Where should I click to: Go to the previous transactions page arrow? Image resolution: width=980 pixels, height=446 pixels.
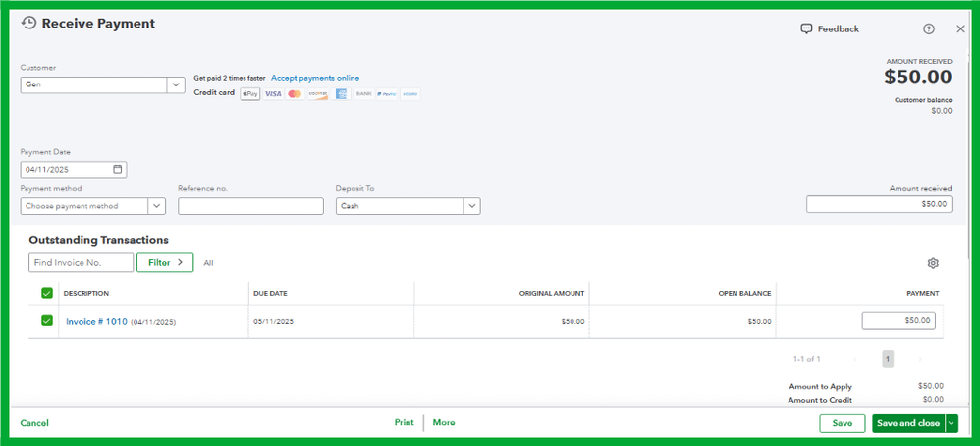tap(855, 359)
